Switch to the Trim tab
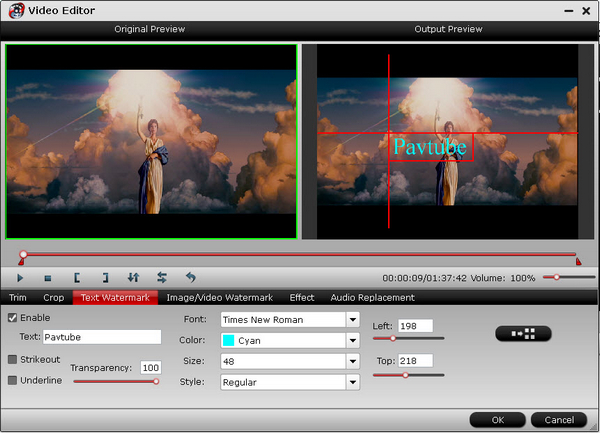The height and width of the screenshot is (433, 600). point(18,298)
